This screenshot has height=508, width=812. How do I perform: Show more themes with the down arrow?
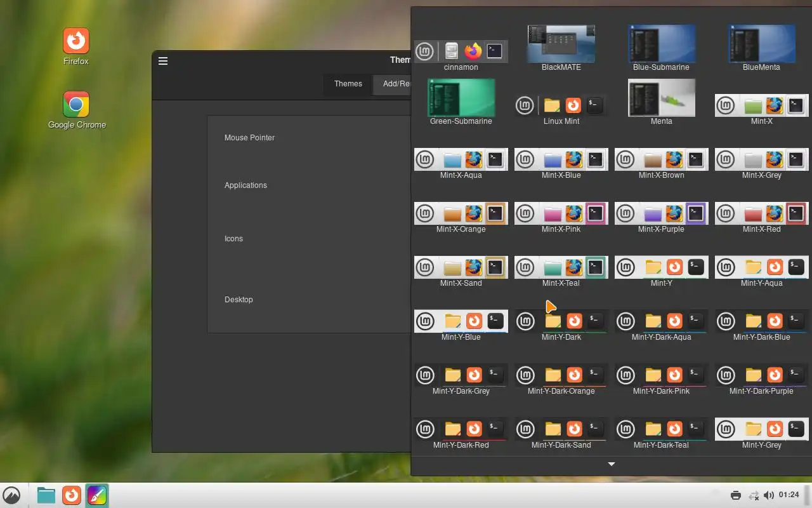pos(612,464)
